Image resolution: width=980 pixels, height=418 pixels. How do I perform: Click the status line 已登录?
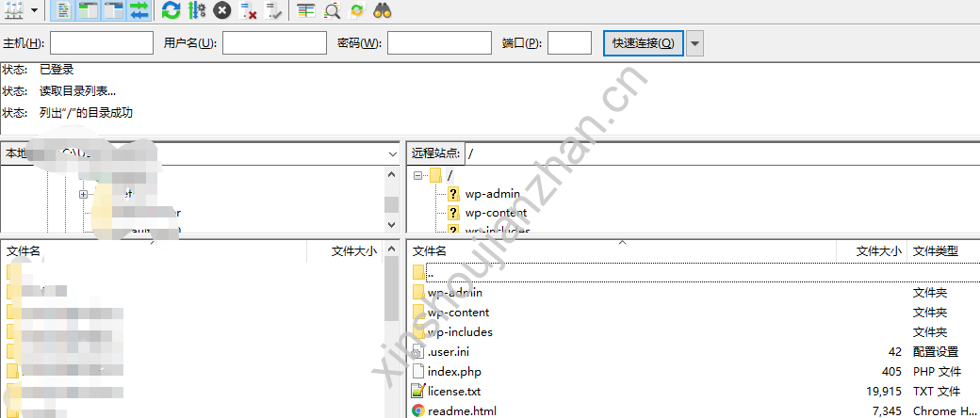(x=57, y=70)
